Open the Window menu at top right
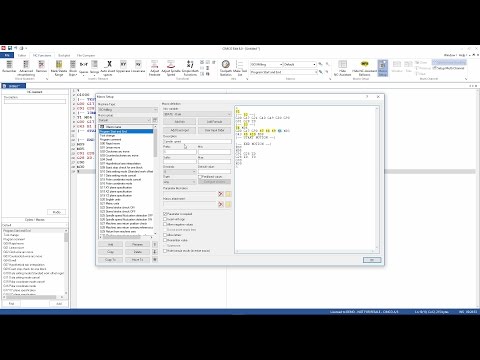Viewport: 480px width, 360px height. [x=450, y=55]
